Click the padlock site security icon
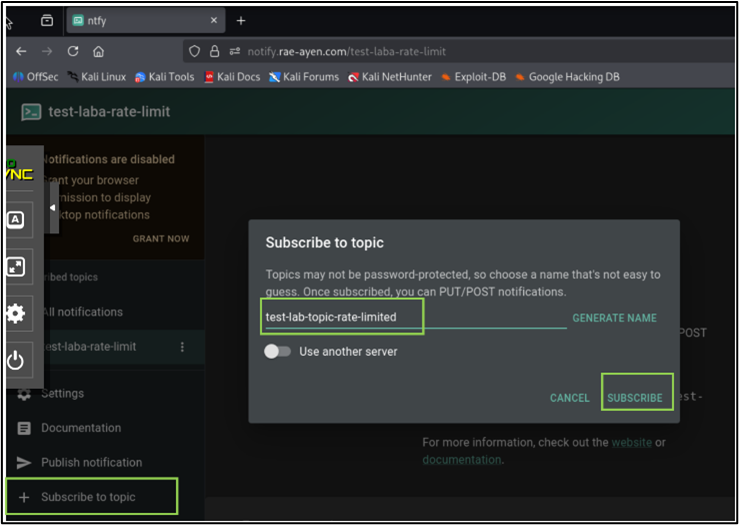Image resolution: width=739 pixels, height=525 pixels. click(214, 51)
